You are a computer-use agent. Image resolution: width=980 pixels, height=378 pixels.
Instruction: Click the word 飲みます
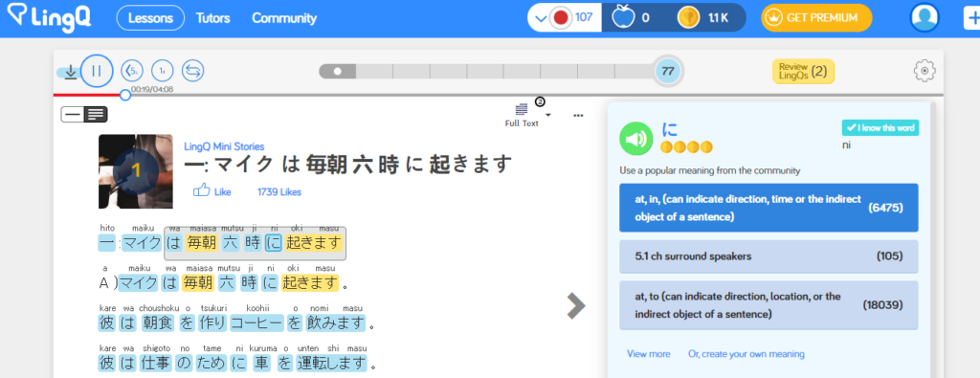pos(336,323)
